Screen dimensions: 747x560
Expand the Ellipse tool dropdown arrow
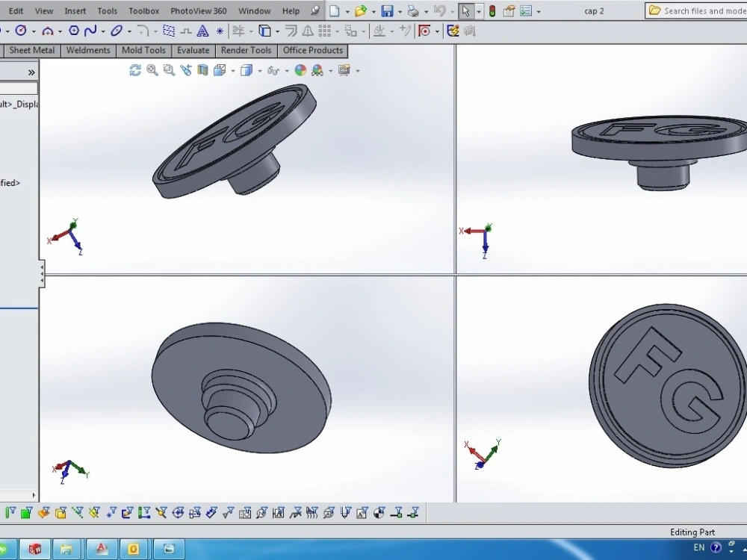129,32
